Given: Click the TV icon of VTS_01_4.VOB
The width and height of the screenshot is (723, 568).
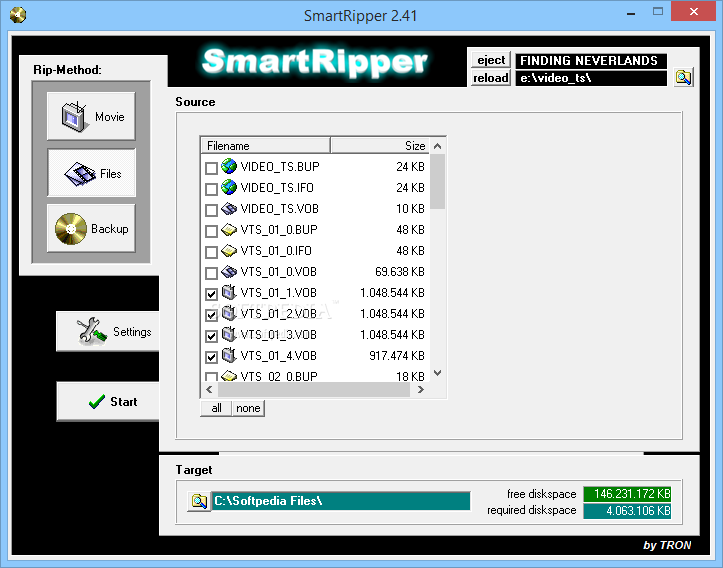Looking at the screenshot, I should tap(229, 355).
